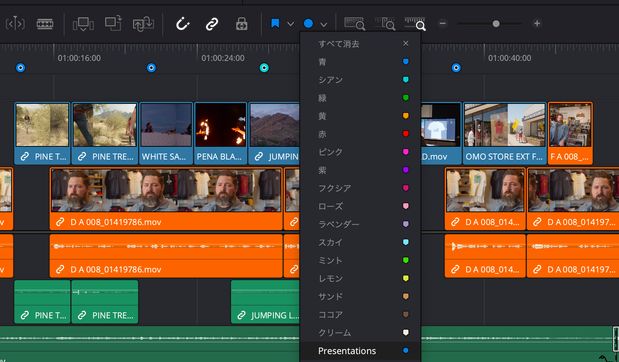The height and width of the screenshot is (362, 619).
Task: Click the Detail Zoom icon
Action: 386,24
